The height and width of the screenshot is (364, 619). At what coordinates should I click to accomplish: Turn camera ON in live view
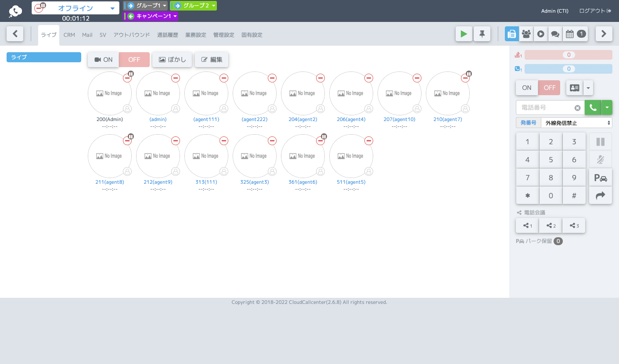103,60
